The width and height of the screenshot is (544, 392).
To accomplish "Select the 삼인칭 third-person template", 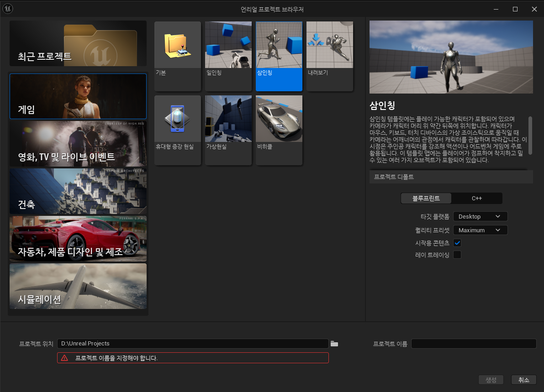I will 279,56.
